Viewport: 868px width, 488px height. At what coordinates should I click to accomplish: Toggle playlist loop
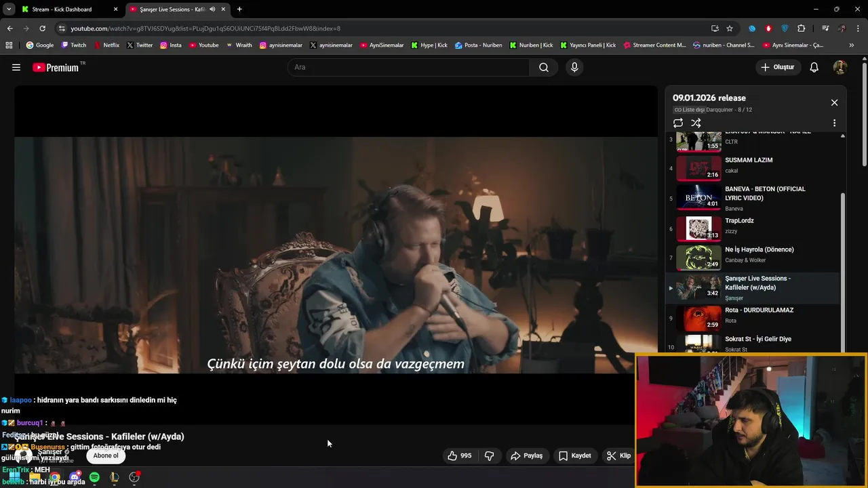coord(678,123)
